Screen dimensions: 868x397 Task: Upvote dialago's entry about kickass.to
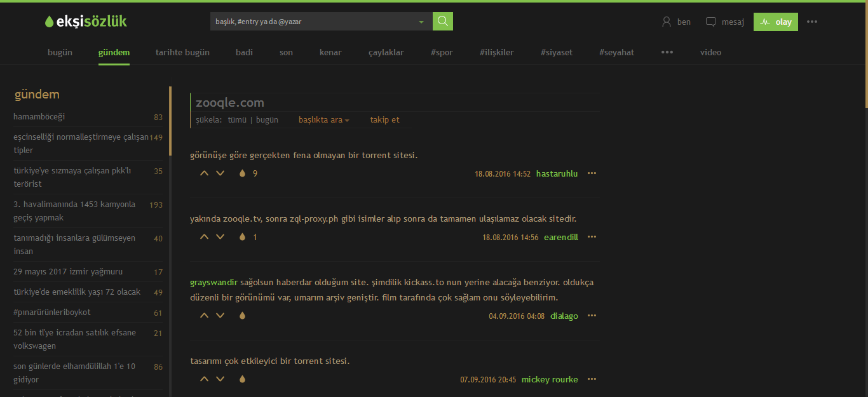(x=204, y=315)
